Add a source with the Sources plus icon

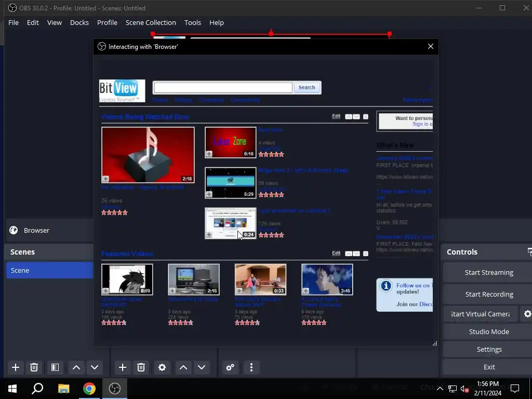123,367
